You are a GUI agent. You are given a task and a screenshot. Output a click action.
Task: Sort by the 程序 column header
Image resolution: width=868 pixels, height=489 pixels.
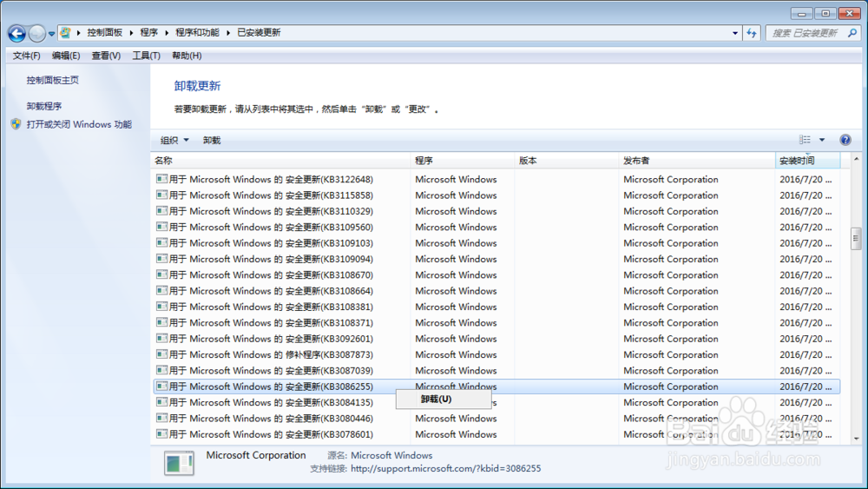(463, 161)
